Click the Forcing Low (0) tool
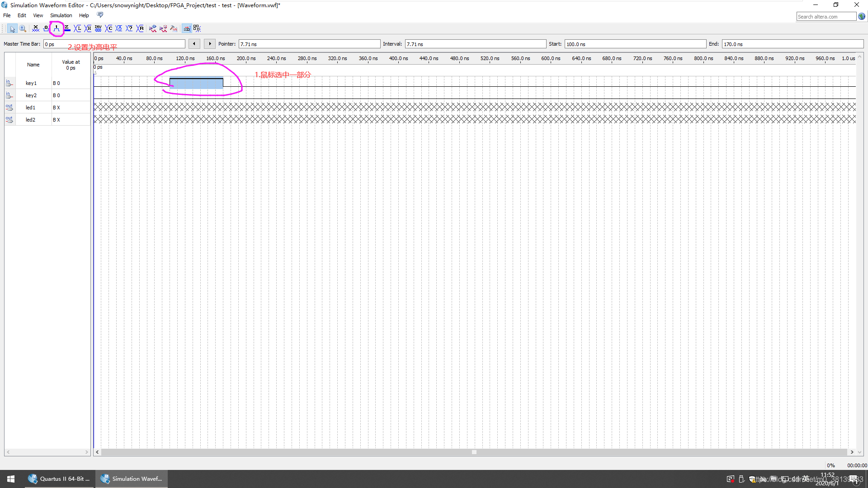Viewport: 868px width, 488px height. click(46, 28)
